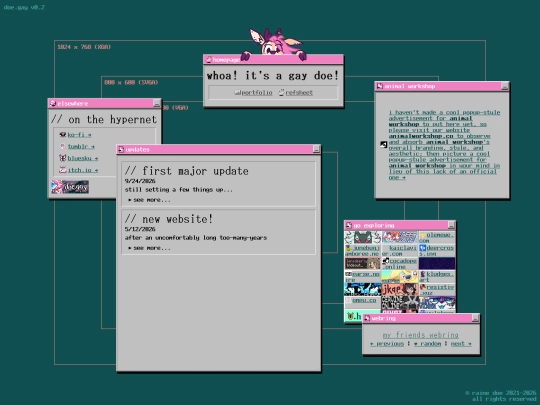
Task: Visit the tumblr link
Action: tap(81, 146)
